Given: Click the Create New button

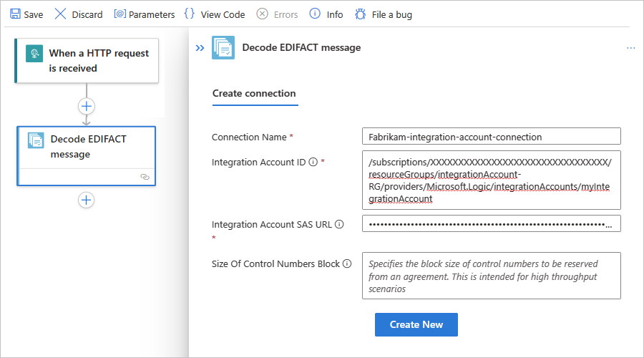Looking at the screenshot, I should (416, 325).
